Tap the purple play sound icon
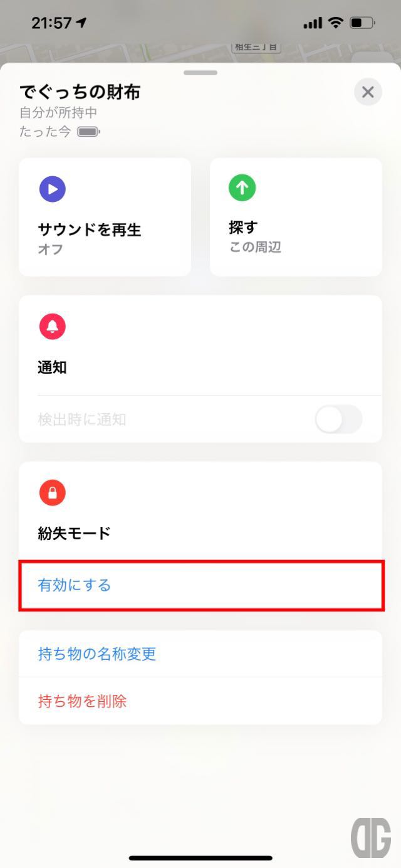 (x=53, y=189)
